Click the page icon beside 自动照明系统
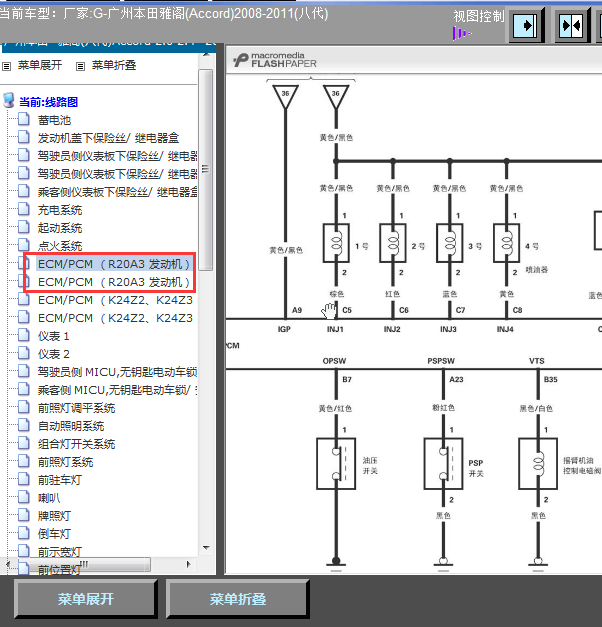 click(x=24, y=425)
